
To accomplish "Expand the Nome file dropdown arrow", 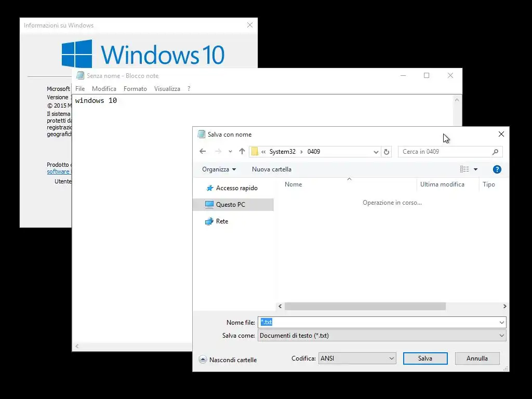I will point(501,322).
